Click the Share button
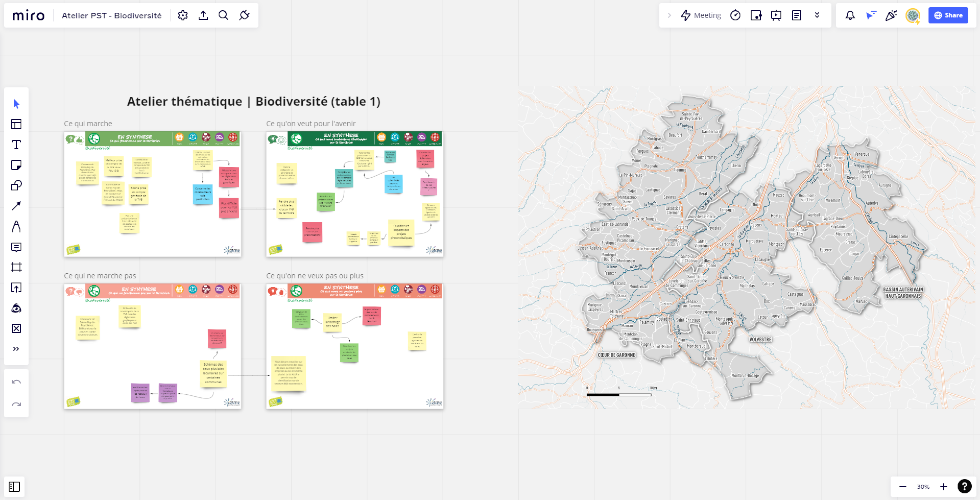The width and height of the screenshot is (980, 500). coord(948,16)
